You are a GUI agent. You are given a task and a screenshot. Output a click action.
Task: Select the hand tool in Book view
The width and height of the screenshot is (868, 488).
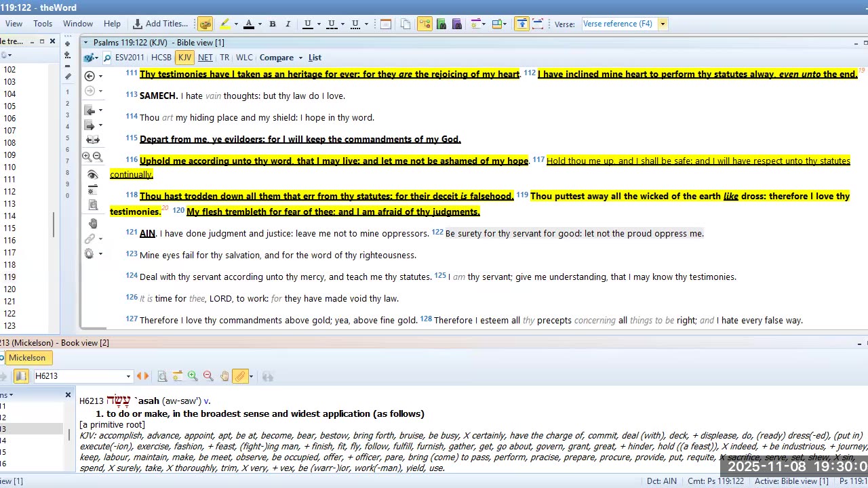point(224,376)
